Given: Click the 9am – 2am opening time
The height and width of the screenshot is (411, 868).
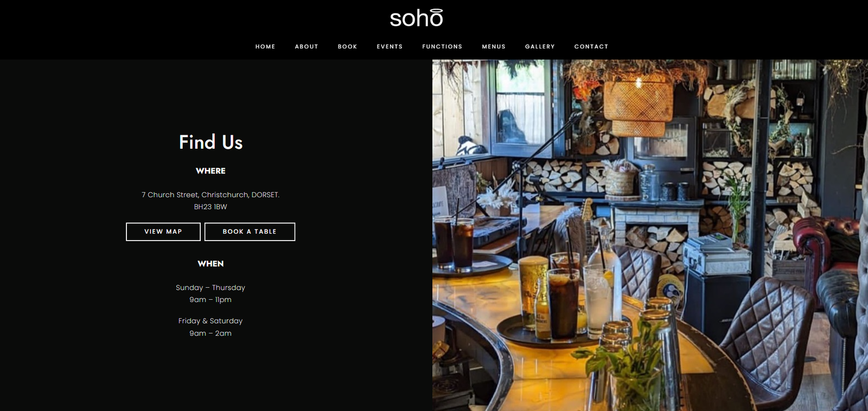Looking at the screenshot, I should [210, 333].
